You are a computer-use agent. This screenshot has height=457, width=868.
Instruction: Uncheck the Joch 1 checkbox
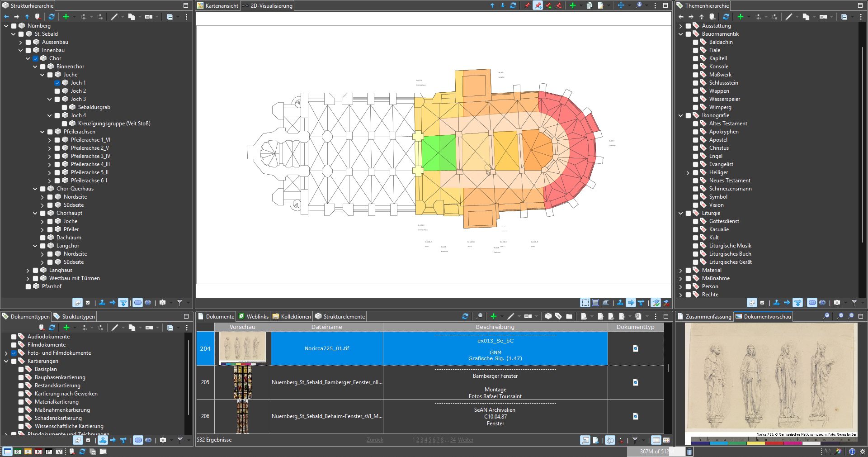(57, 83)
